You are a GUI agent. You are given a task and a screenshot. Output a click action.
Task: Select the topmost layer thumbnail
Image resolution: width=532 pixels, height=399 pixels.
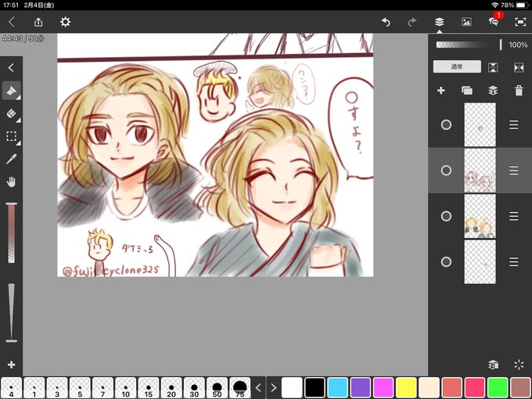480,124
